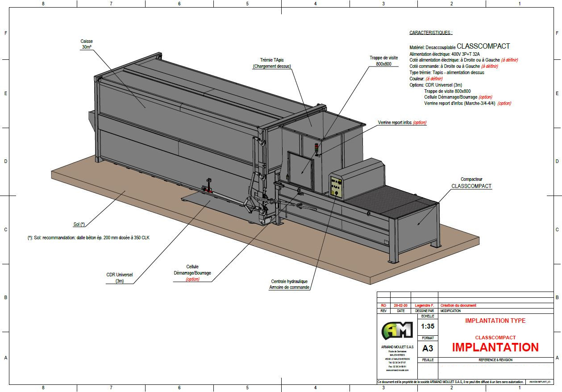Open the www.armand-moulet.com website link
The height and width of the screenshot is (392, 562).
(397, 370)
